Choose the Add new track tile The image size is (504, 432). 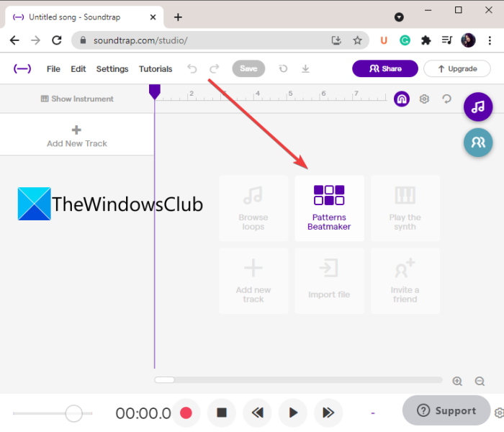coord(253,281)
